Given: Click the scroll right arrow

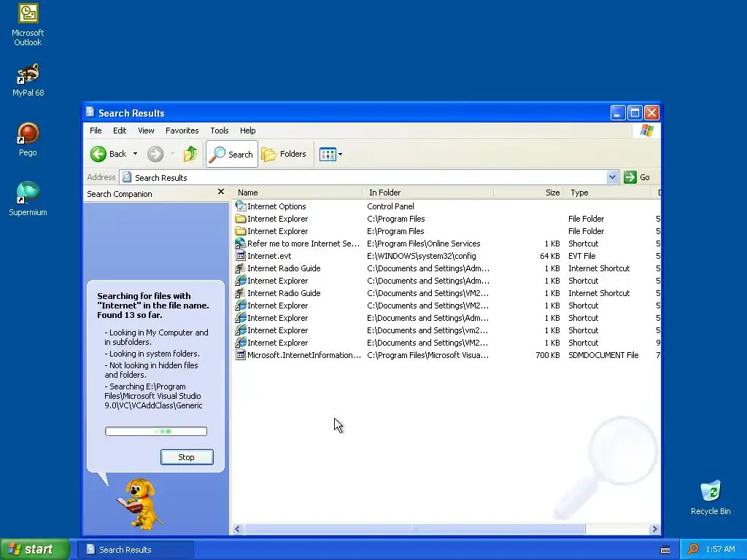Looking at the screenshot, I should pyautogui.click(x=654, y=529).
